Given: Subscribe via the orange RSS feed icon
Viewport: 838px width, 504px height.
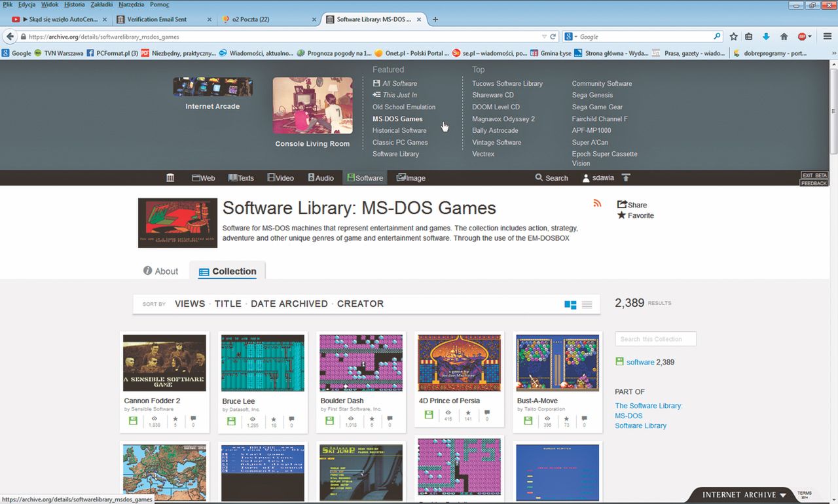Looking at the screenshot, I should pos(597,204).
